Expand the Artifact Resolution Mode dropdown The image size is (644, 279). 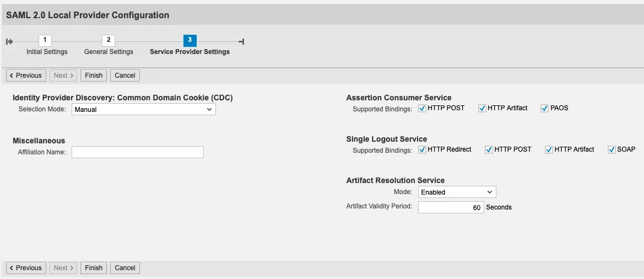tap(457, 192)
